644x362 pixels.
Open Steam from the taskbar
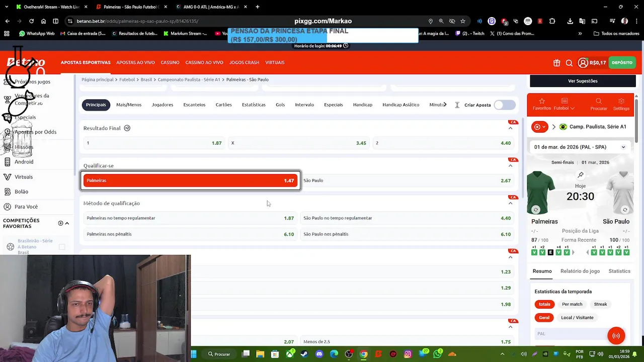pos(304,354)
